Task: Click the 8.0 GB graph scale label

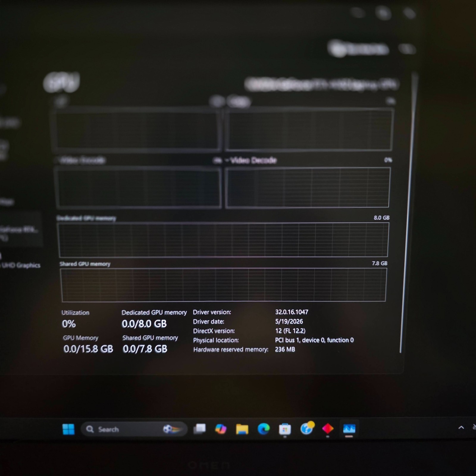Action: coord(382,218)
